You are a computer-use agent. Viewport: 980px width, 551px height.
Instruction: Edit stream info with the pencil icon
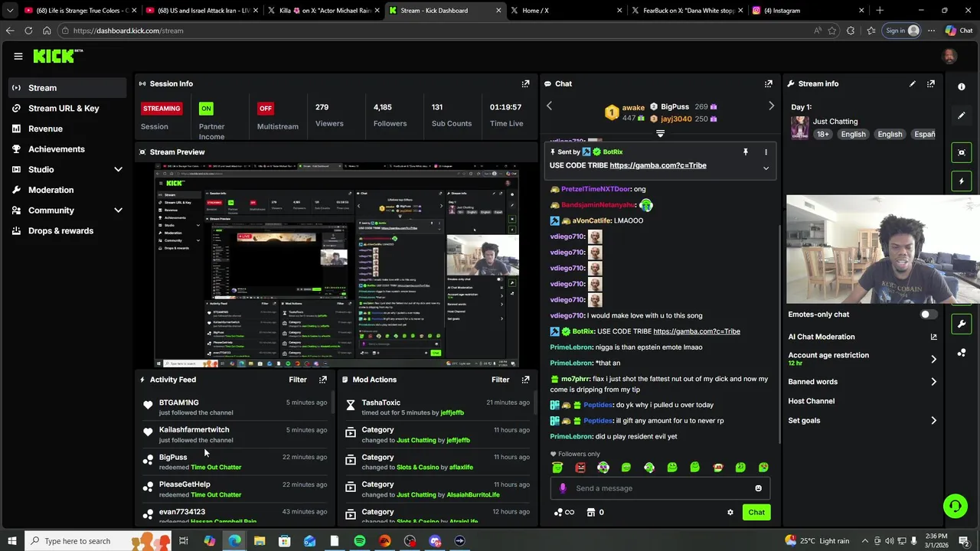tap(912, 83)
